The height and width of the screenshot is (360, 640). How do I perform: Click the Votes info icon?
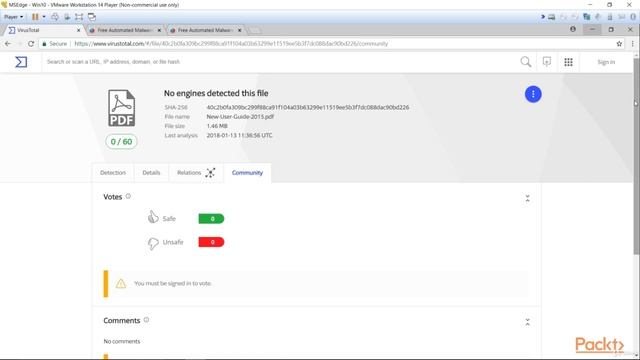(x=128, y=196)
